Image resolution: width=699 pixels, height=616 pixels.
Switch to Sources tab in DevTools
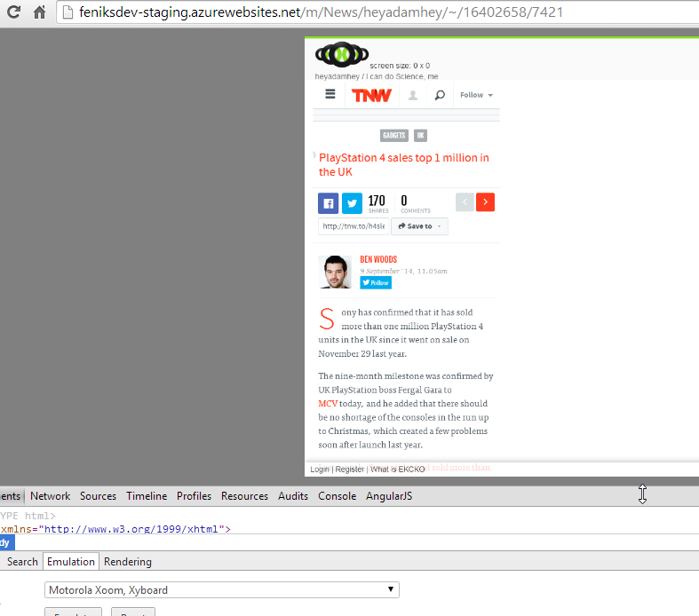[98, 496]
